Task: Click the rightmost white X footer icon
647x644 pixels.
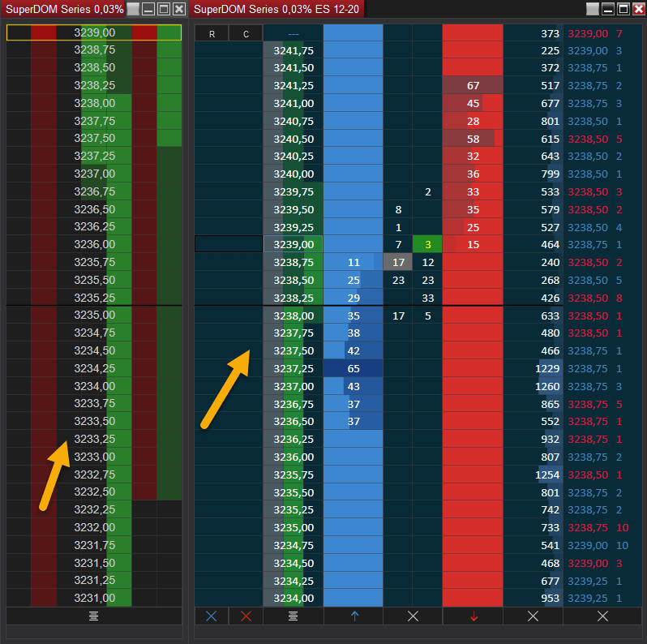Action: 602,616
